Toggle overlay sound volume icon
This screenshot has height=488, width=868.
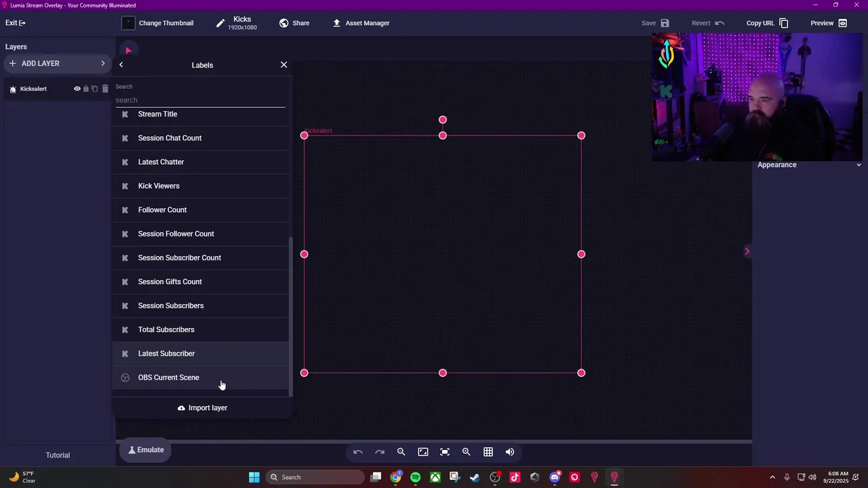pos(510,452)
